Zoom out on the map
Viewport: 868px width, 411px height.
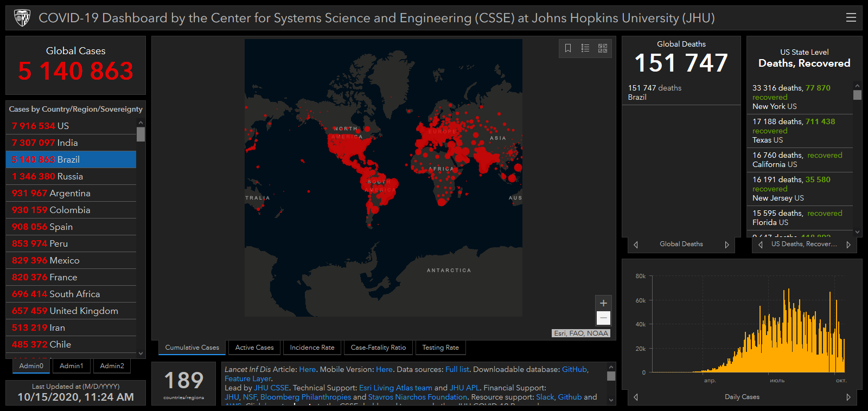coord(603,318)
